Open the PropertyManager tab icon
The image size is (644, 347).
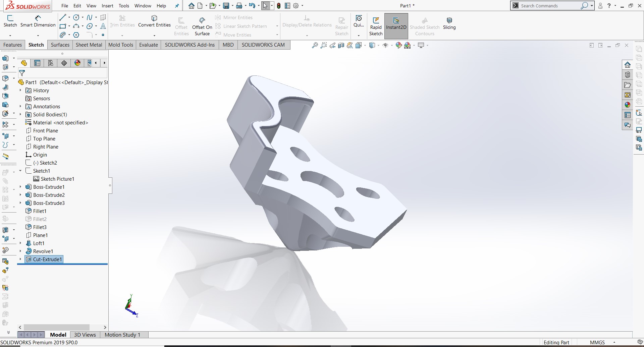[x=37, y=63]
